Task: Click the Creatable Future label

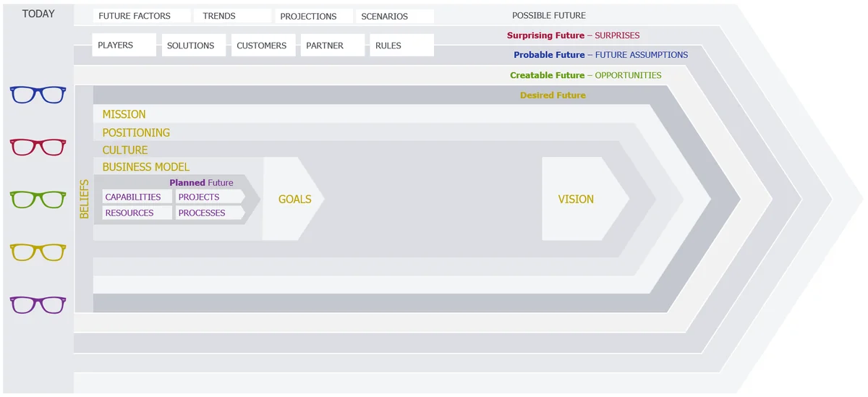Action: [547, 75]
